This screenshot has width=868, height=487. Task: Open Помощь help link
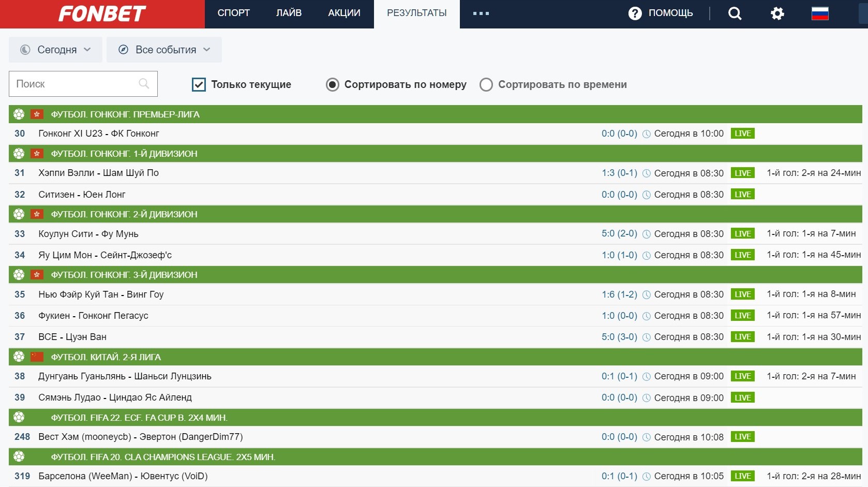click(670, 13)
